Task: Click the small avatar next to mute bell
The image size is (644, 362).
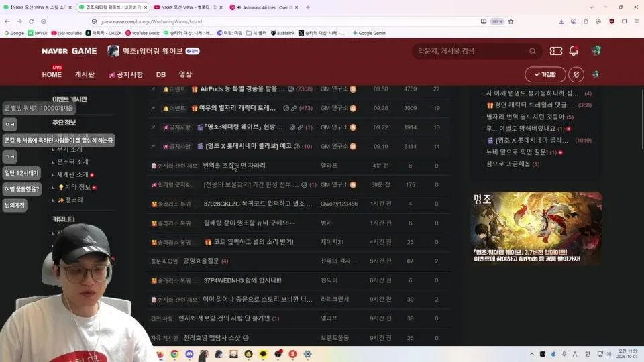Action: [595, 74]
